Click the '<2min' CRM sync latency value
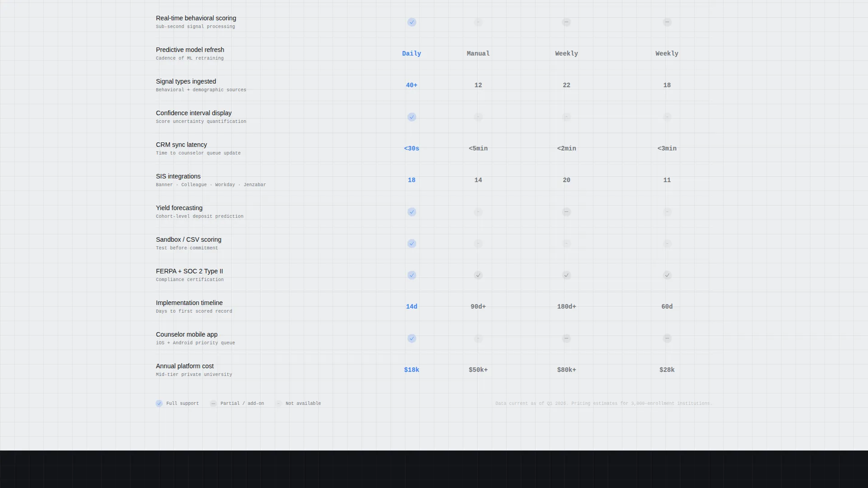The height and width of the screenshot is (488, 868). coord(566,148)
